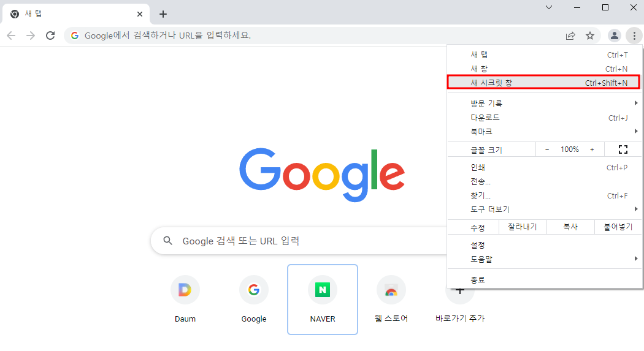Increase zoom with plus button
Image resolution: width=644 pixels, height=351 pixels.
[x=592, y=149]
